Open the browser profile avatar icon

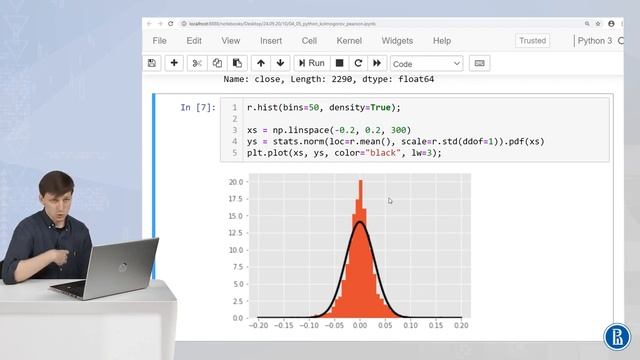pos(611,24)
